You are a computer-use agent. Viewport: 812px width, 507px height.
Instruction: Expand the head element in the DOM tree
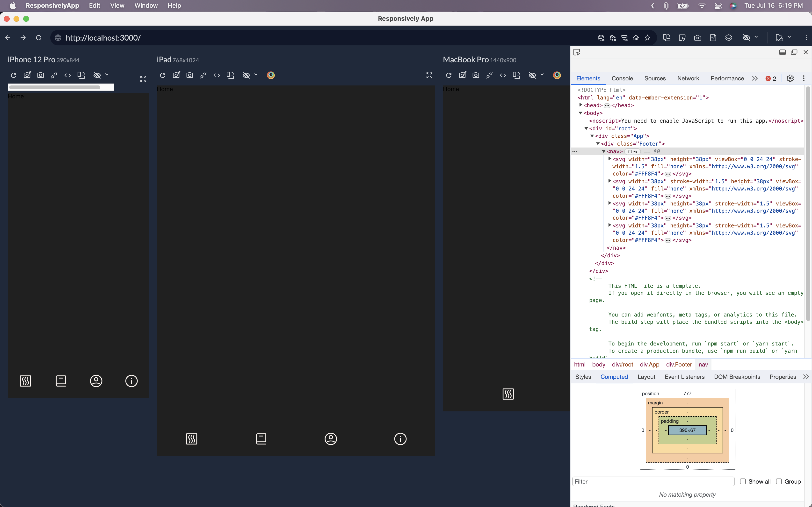(x=581, y=105)
